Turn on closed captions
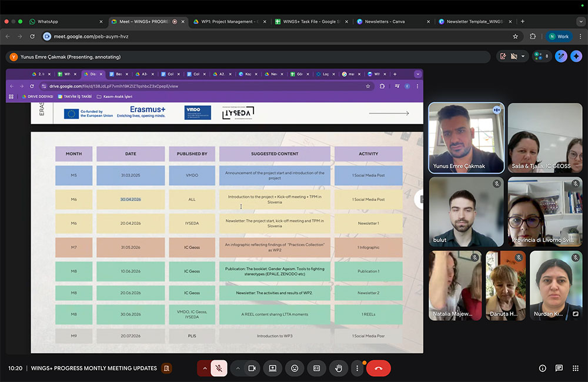Screen dimensions: 588x382 316,368
